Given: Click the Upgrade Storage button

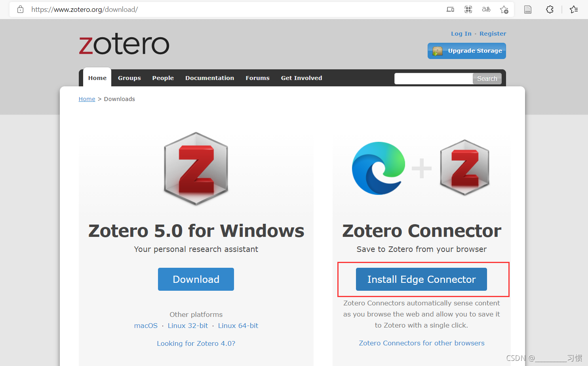Looking at the screenshot, I should click(467, 51).
